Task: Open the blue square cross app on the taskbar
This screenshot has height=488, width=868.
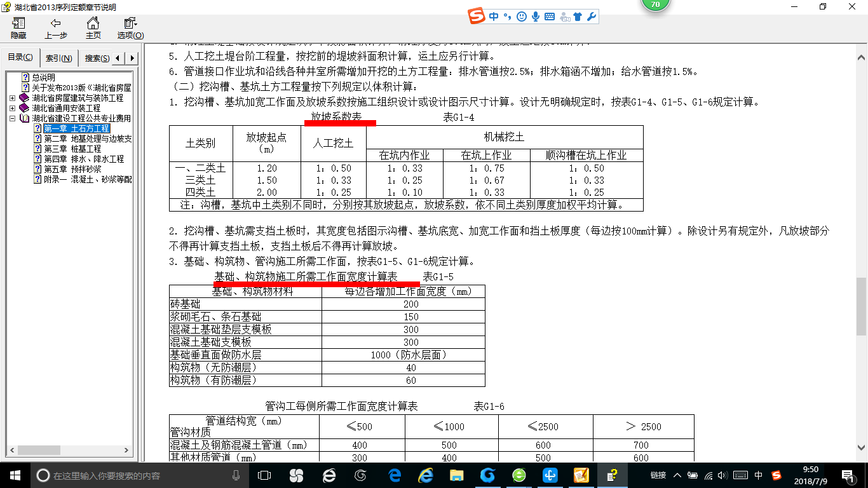Action: (550, 475)
